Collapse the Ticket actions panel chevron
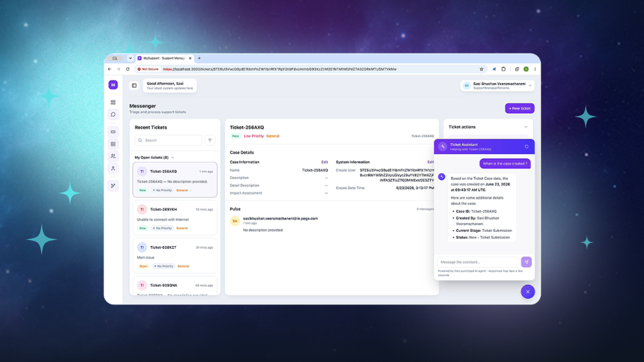Screen dimensions: 644x362 click(526, 127)
